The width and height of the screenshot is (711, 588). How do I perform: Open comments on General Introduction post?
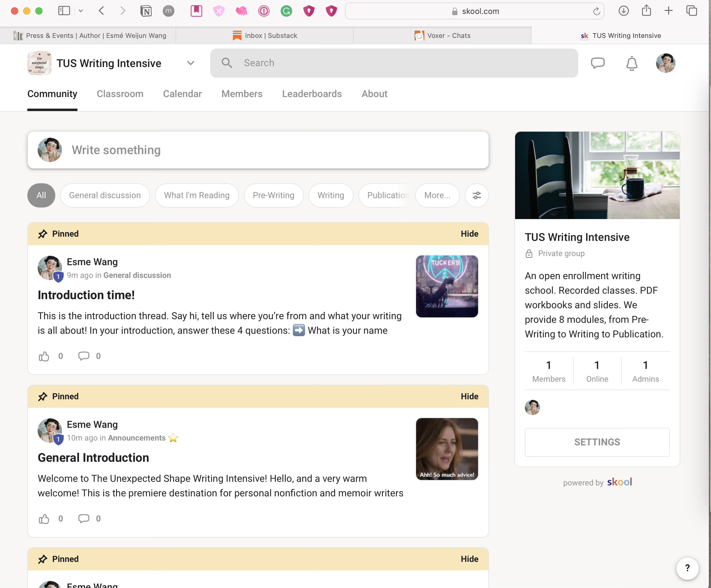click(84, 519)
